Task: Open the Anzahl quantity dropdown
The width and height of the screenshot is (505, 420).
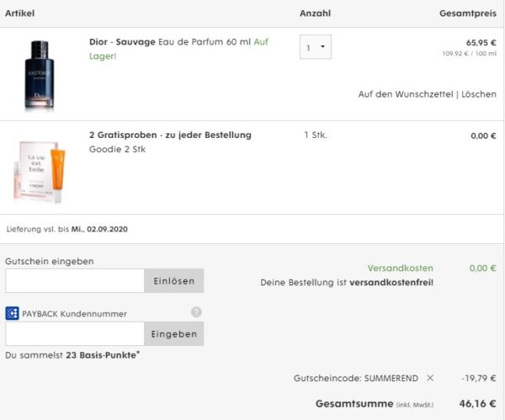Action: pos(316,48)
